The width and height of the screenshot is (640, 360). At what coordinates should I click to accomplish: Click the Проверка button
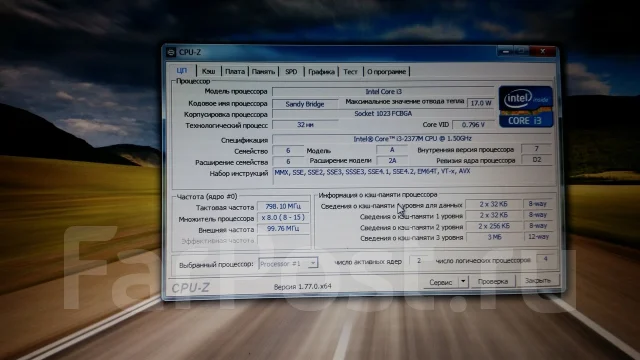[x=493, y=282]
